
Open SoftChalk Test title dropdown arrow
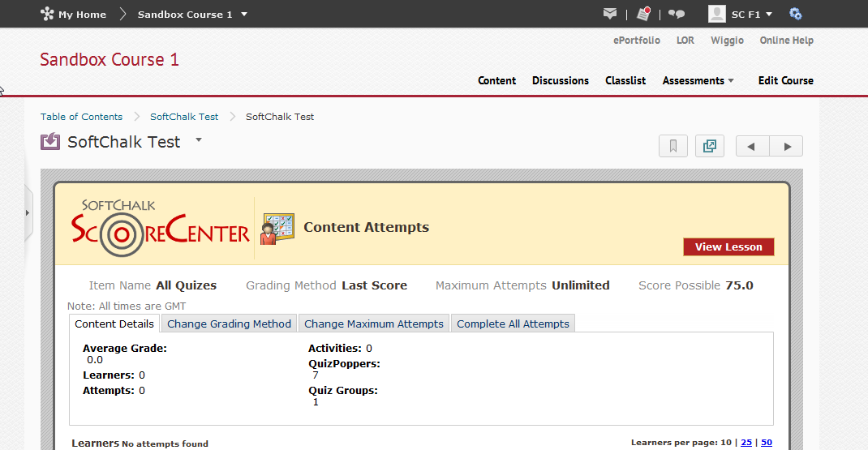click(x=199, y=140)
